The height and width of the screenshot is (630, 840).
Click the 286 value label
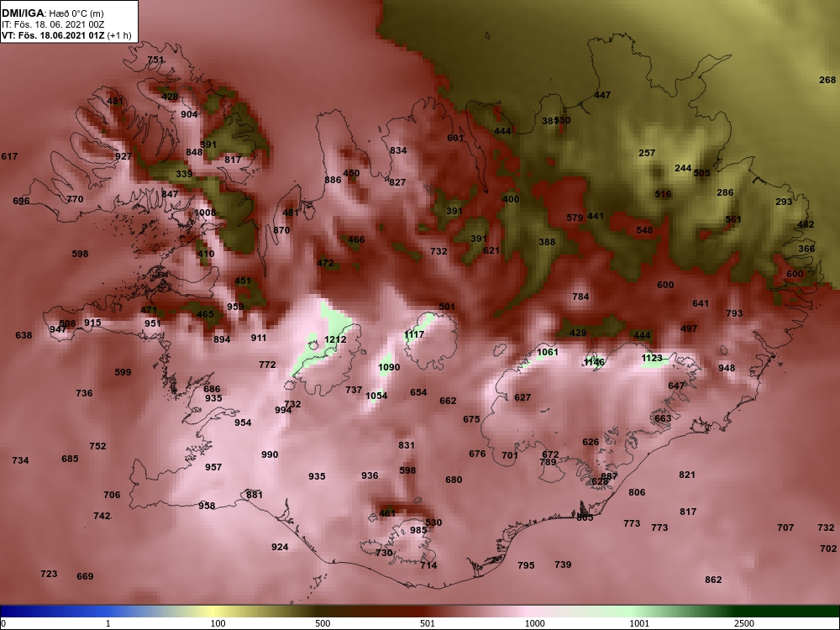click(726, 192)
